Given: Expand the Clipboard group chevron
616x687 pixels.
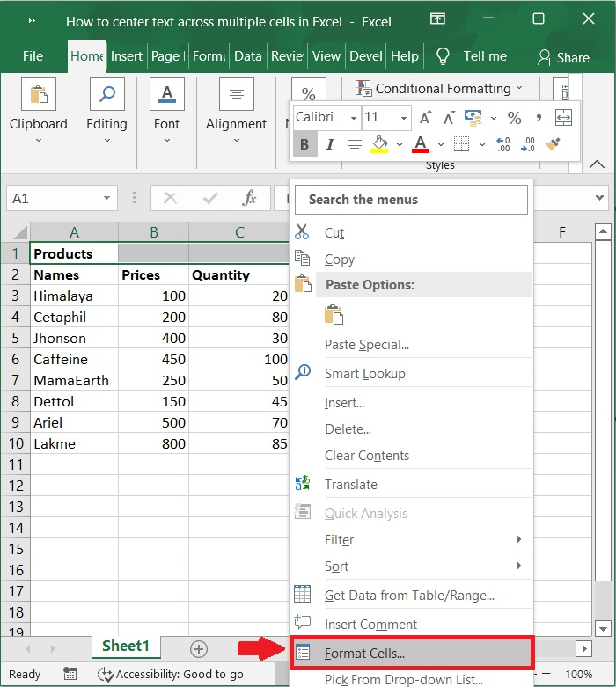Looking at the screenshot, I should point(39,140).
